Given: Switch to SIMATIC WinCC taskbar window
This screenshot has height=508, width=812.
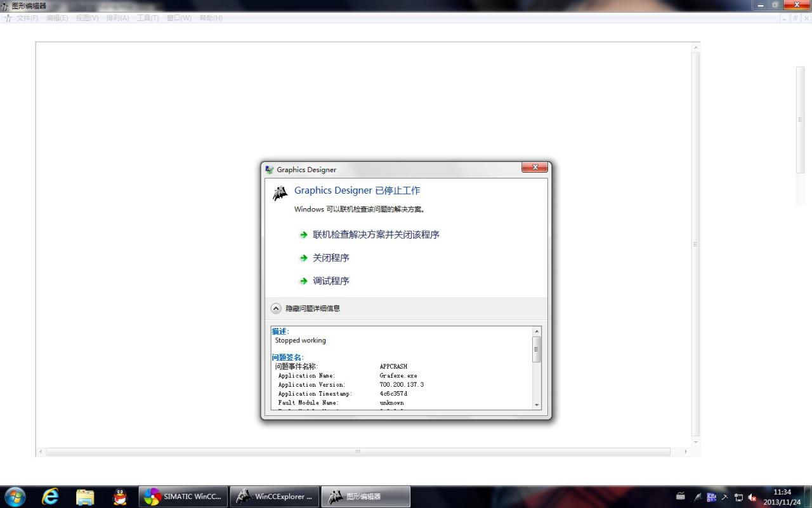Looking at the screenshot, I should pos(183,497).
